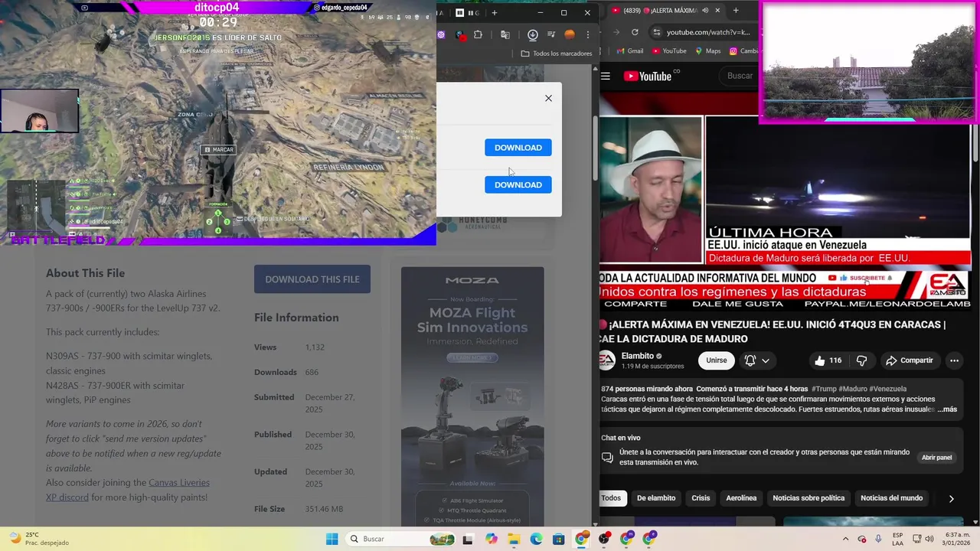980x551 pixels.
Task: Click the Compartir share button
Action: 909,360
